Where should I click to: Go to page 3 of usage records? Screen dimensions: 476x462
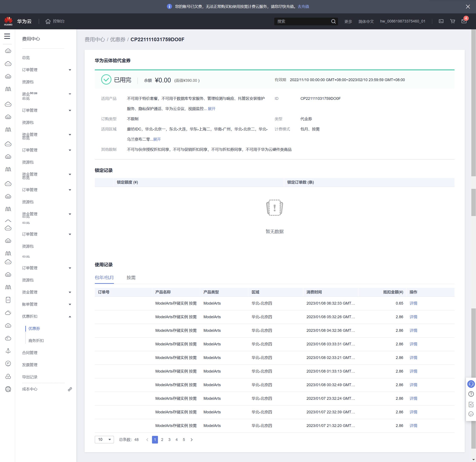tap(169, 440)
